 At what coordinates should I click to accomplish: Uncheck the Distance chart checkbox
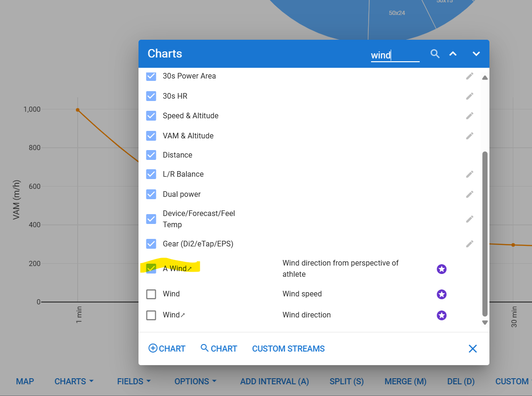[x=151, y=155]
